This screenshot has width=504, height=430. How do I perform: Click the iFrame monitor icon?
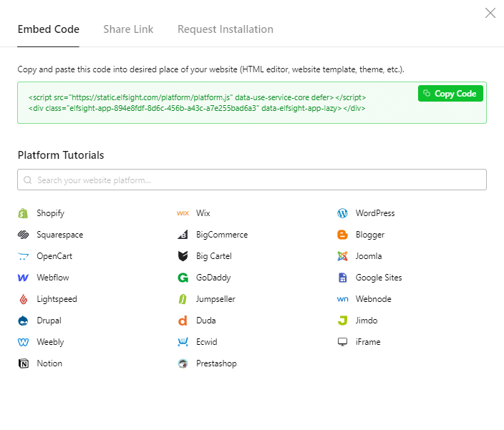[343, 342]
